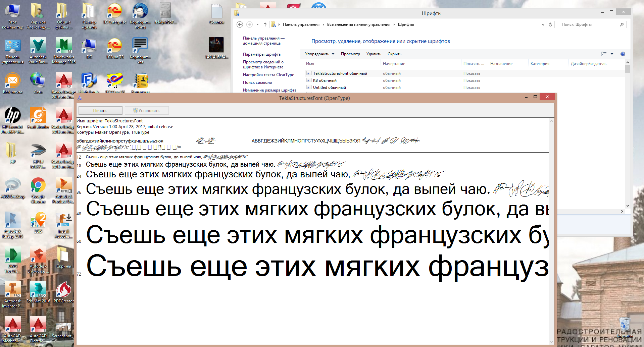
Task: Open Панель управления desktop icon
Action: pos(12,51)
